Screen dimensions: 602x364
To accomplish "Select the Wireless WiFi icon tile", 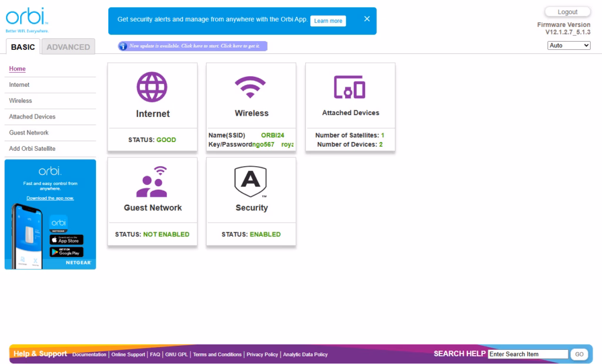I will click(x=250, y=88).
